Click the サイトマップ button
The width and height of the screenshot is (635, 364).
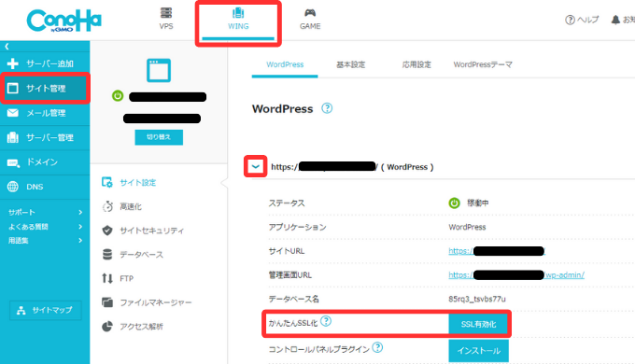[46, 310]
